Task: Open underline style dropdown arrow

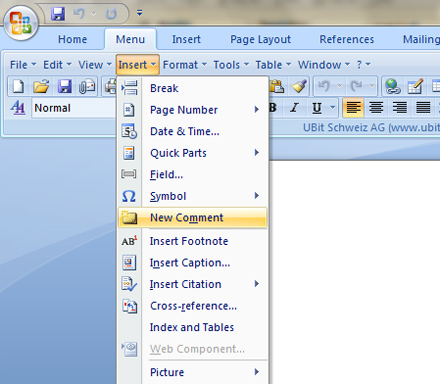Action: tap(332, 107)
